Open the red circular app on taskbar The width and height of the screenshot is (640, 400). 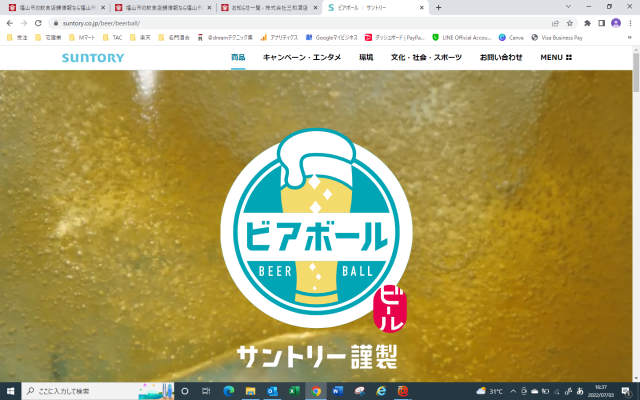(x=403, y=391)
